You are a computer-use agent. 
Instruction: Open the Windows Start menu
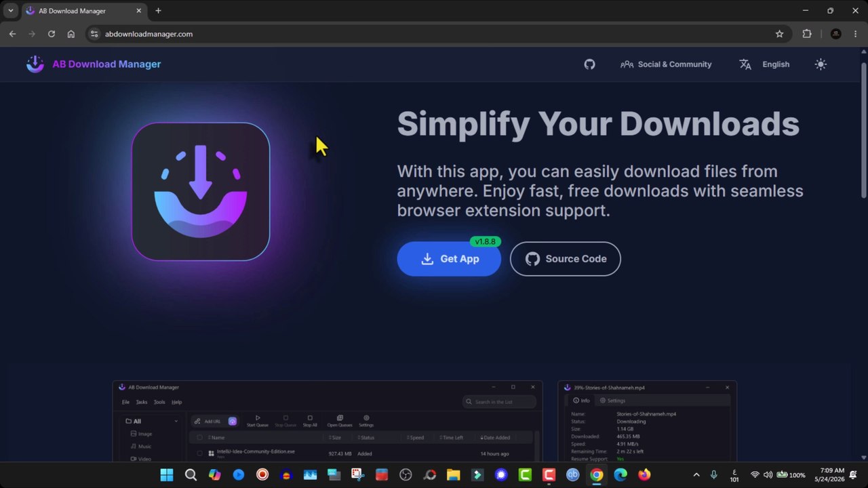[x=167, y=475]
